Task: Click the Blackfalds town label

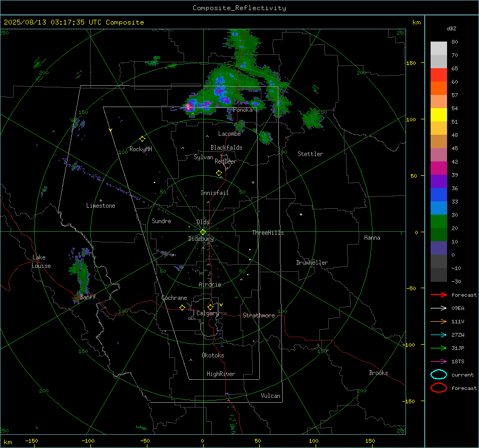Action: [226, 148]
